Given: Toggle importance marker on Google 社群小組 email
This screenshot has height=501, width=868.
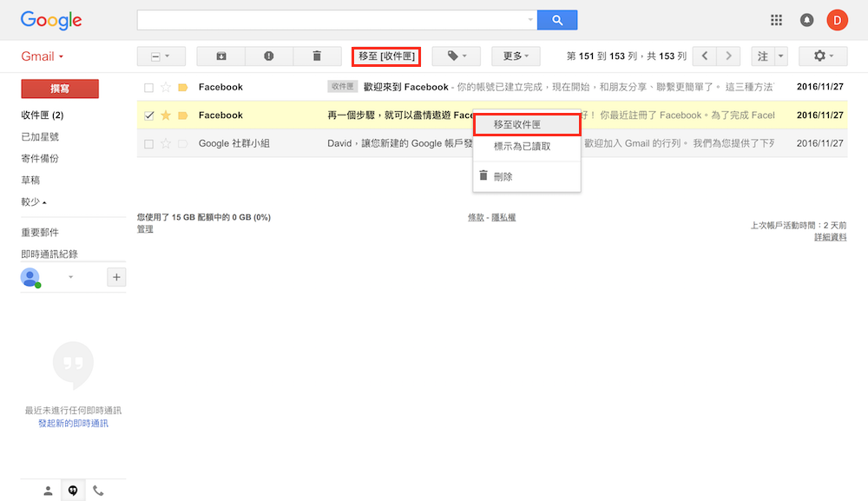Looking at the screenshot, I should tap(182, 143).
